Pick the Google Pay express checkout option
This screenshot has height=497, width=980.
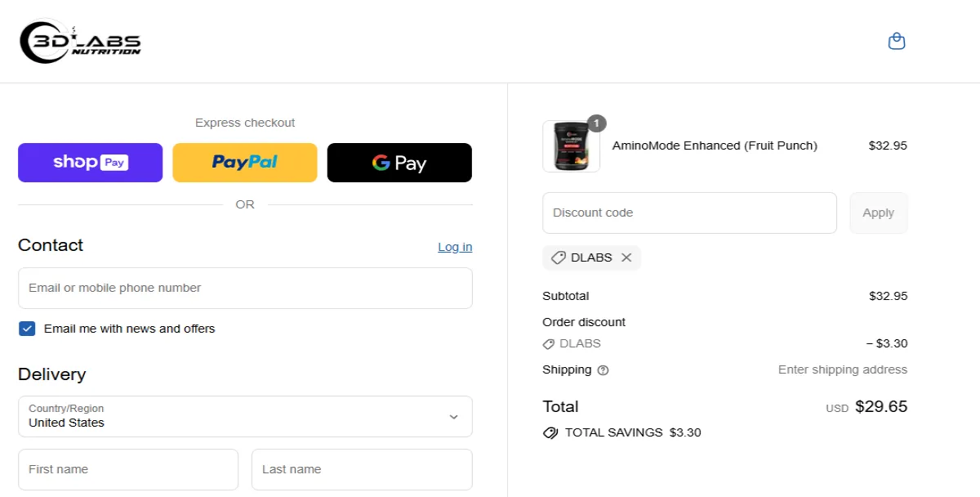pyautogui.click(x=399, y=163)
